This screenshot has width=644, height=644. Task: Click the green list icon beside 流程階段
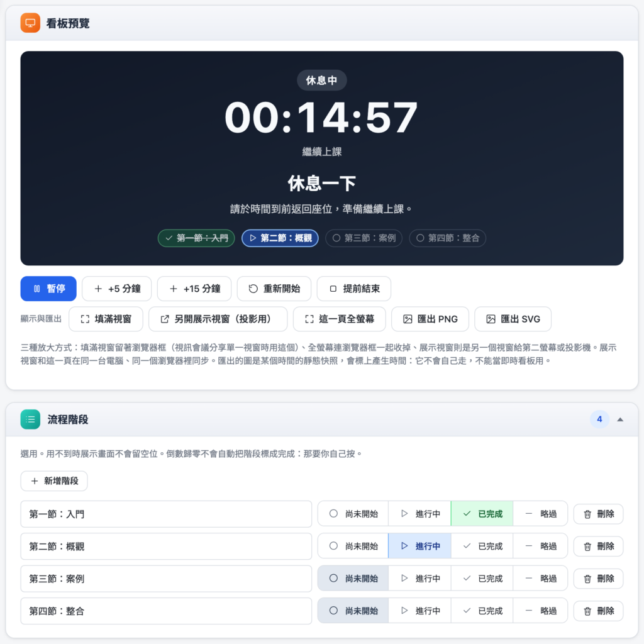pos(30,419)
